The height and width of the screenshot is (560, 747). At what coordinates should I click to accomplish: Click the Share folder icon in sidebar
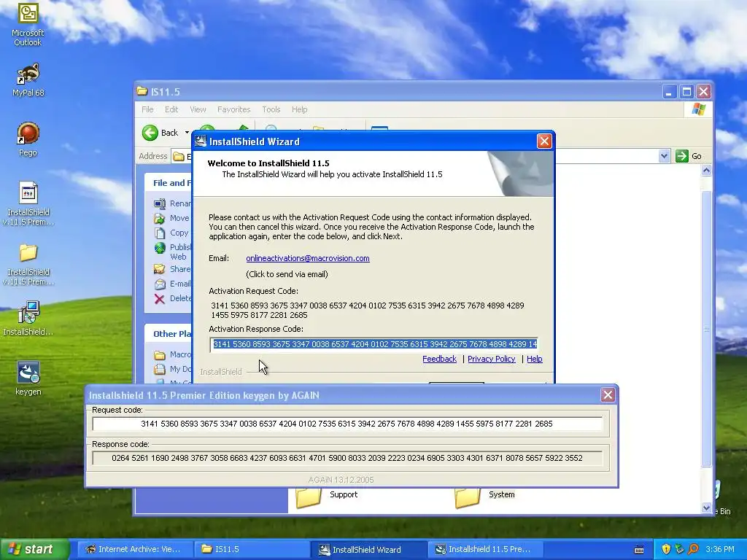coord(160,269)
